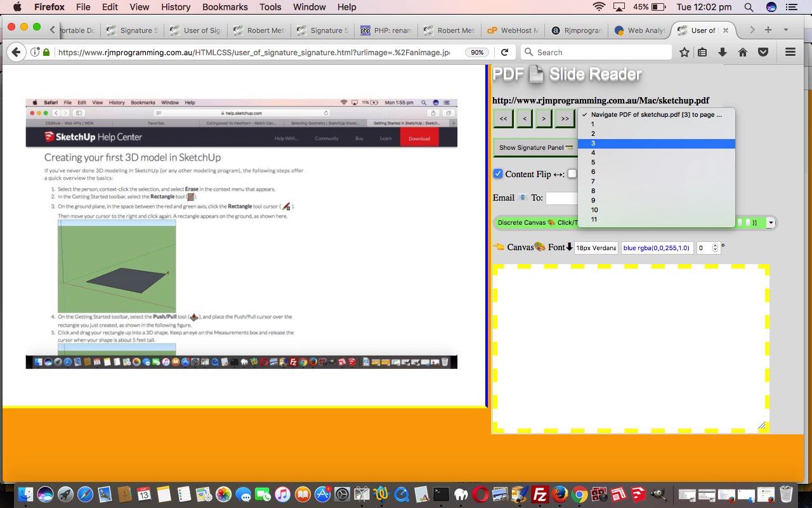Open the Bookmarks menu
The image size is (812, 508).
[x=225, y=7]
